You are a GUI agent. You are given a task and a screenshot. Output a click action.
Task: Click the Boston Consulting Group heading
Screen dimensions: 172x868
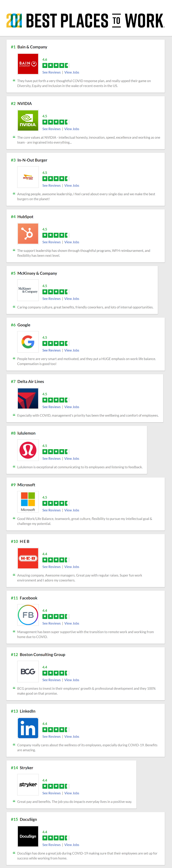tap(43, 655)
